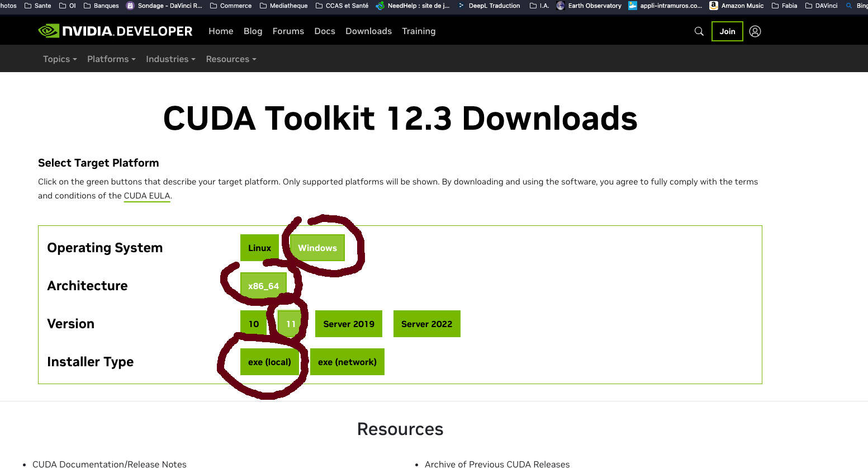Open the Commerce bookmarks folder
The image size is (868, 468).
click(231, 6)
